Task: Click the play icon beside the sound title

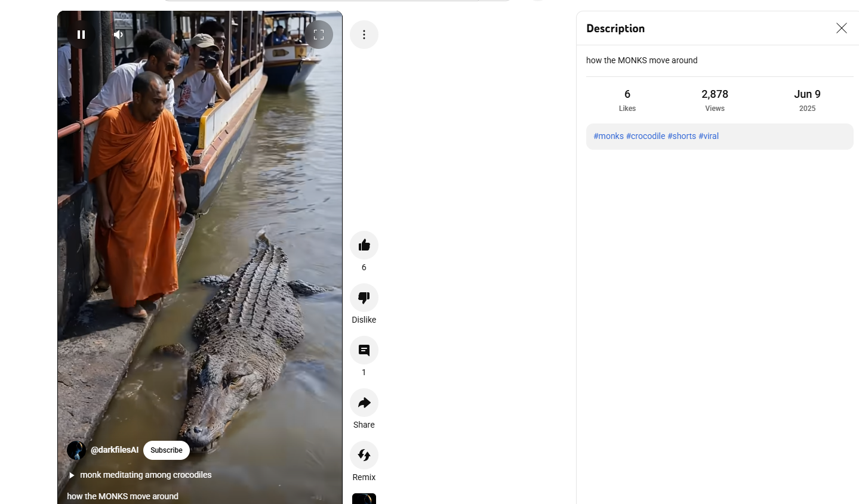Action: [x=72, y=475]
